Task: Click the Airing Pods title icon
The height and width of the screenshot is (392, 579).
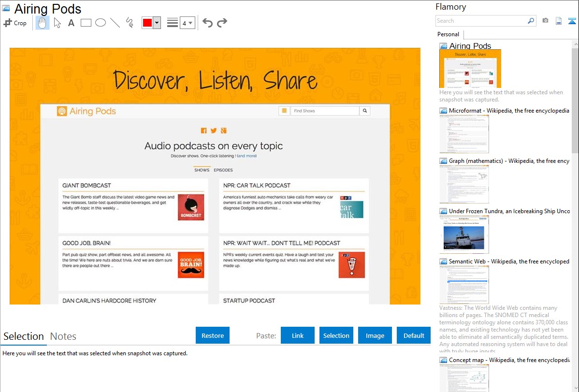Action: [x=6, y=8]
